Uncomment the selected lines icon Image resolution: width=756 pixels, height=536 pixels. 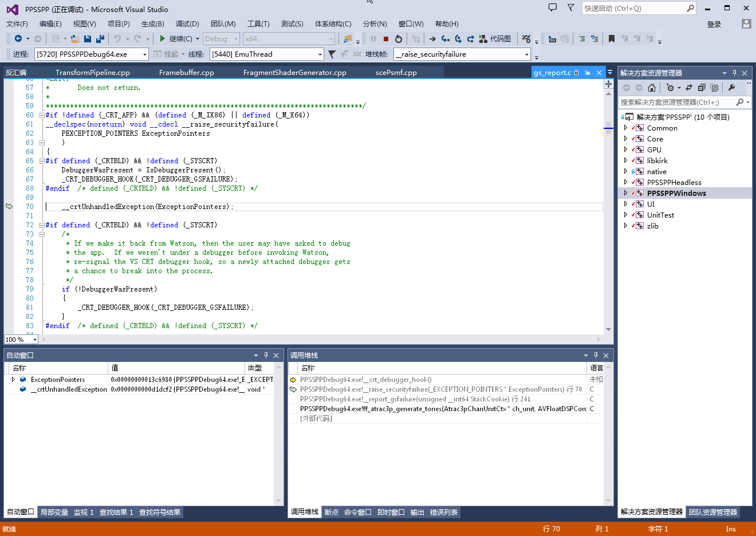tap(594, 39)
